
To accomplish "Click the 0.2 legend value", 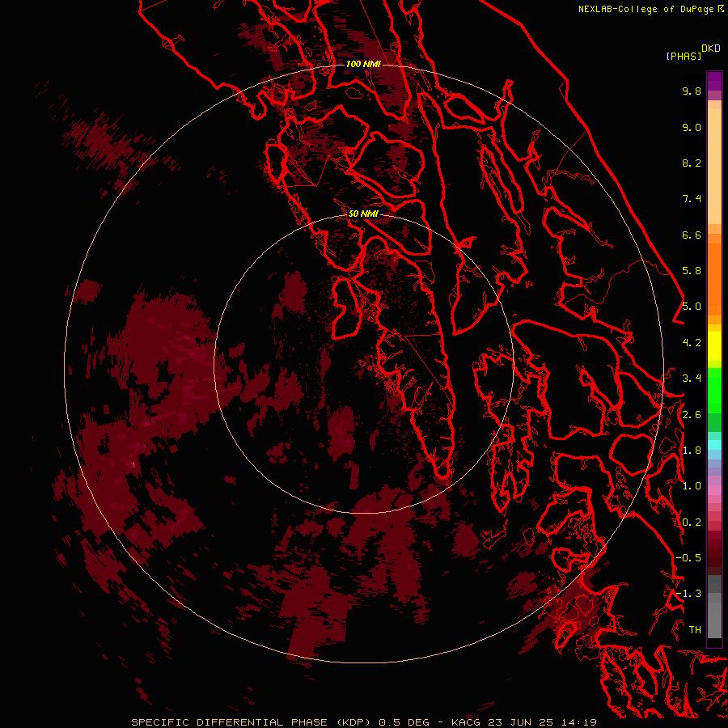I will (x=692, y=523).
